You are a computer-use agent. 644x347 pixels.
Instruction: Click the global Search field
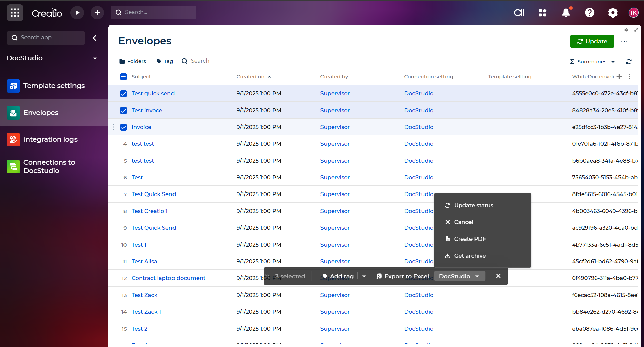pyautogui.click(x=154, y=12)
